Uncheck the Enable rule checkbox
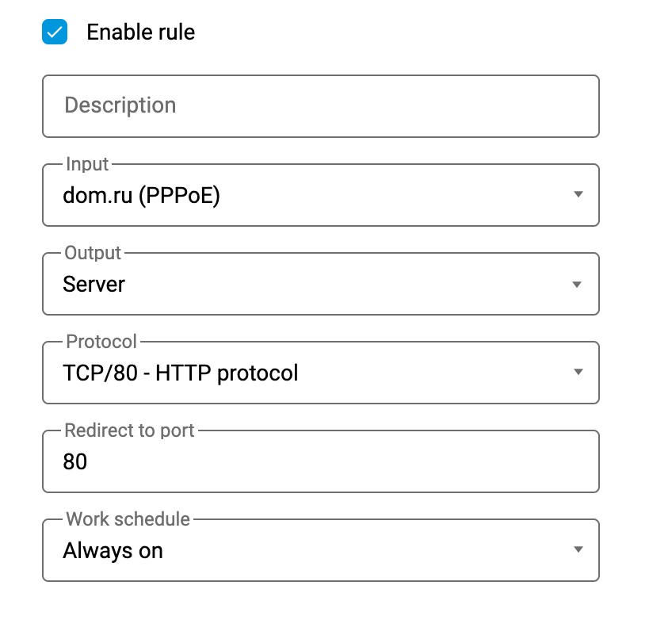 tap(55, 33)
